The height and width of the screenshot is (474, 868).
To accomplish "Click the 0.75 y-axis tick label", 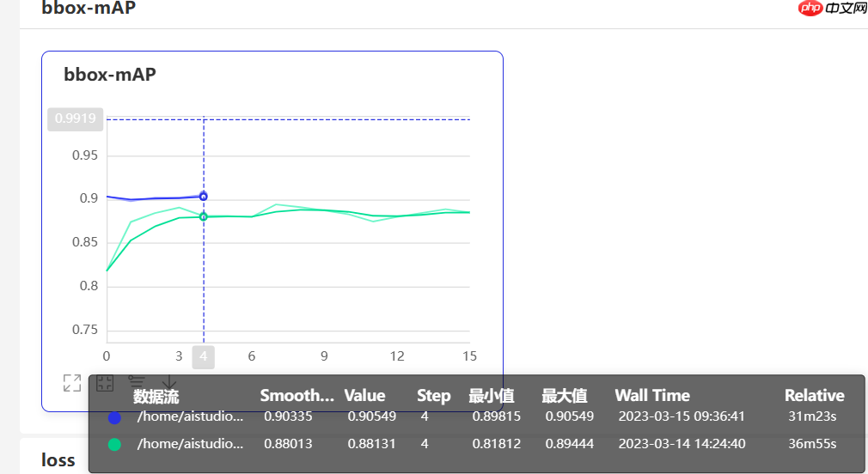I will [x=85, y=331].
